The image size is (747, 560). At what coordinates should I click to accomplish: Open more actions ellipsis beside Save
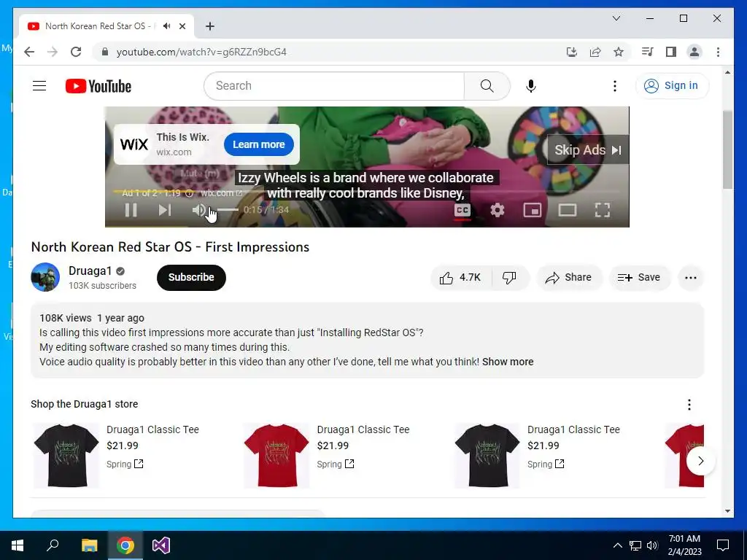click(691, 278)
